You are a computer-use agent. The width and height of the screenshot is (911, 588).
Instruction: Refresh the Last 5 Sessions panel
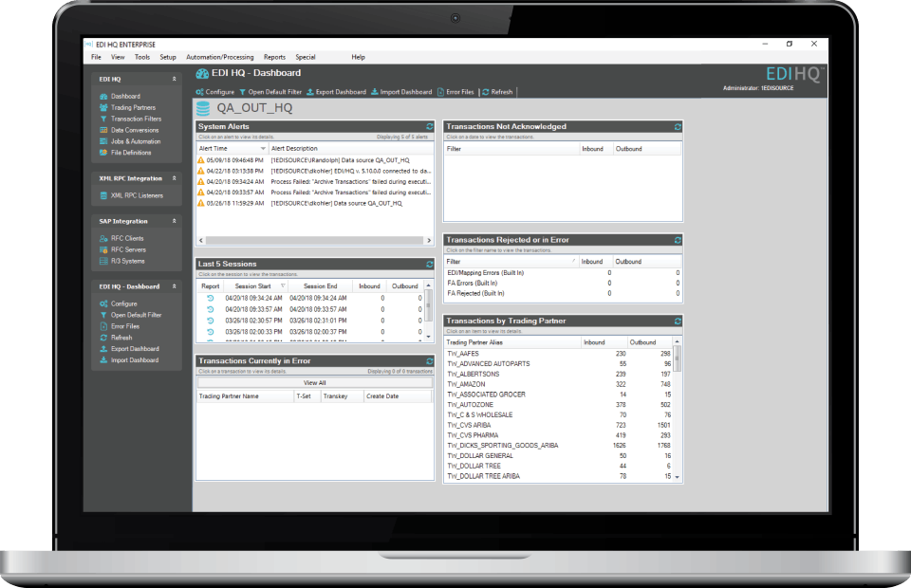[x=429, y=264]
